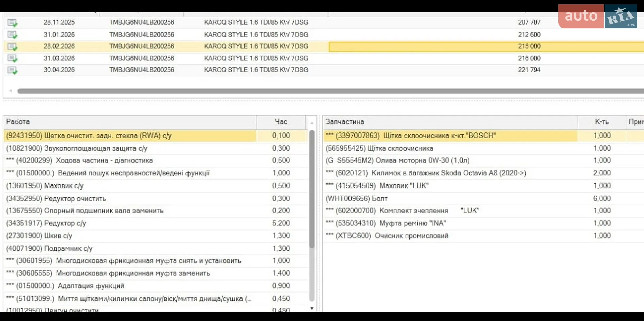Select KAROQ STYLE model in 28.11.2025 row
The height and width of the screenshot is (321, 644).
256,22
